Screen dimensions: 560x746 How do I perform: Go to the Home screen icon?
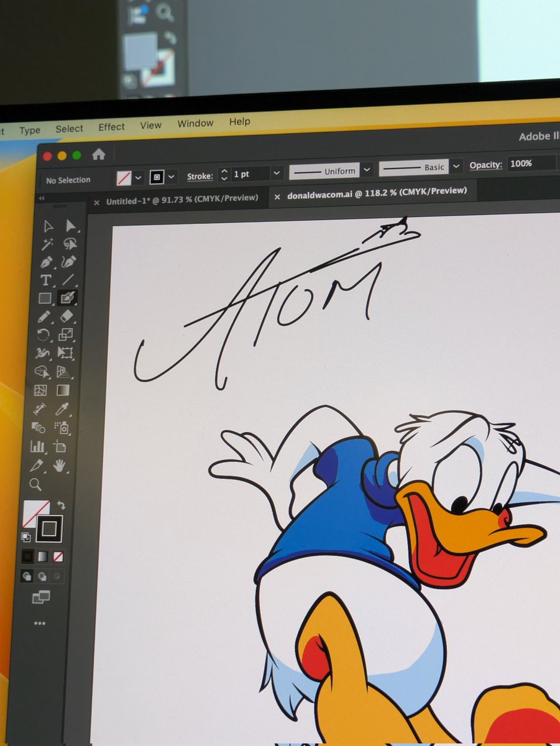pyautogui.click(x=98, y=155)
